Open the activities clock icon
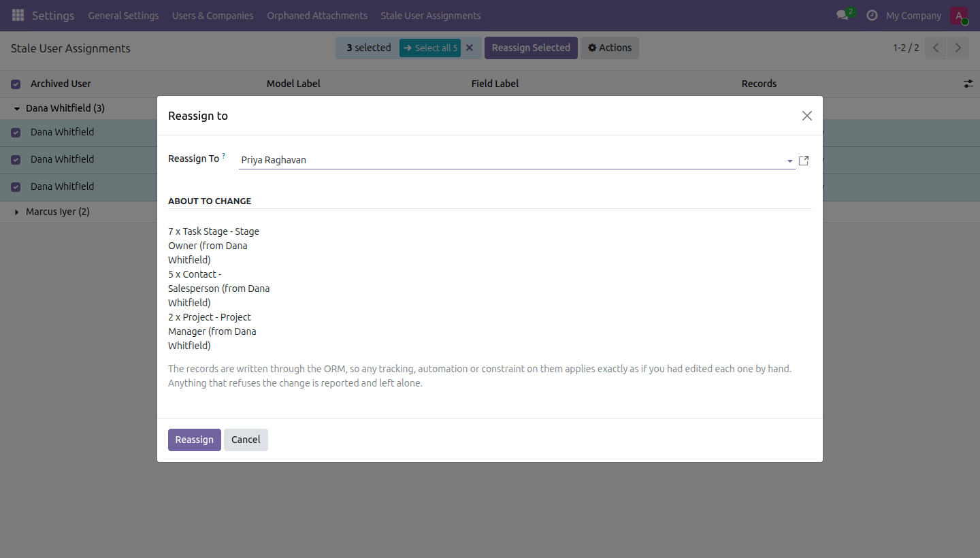This screenshot has width=980, height=558. pyautogui.click(x=872, y=15)
